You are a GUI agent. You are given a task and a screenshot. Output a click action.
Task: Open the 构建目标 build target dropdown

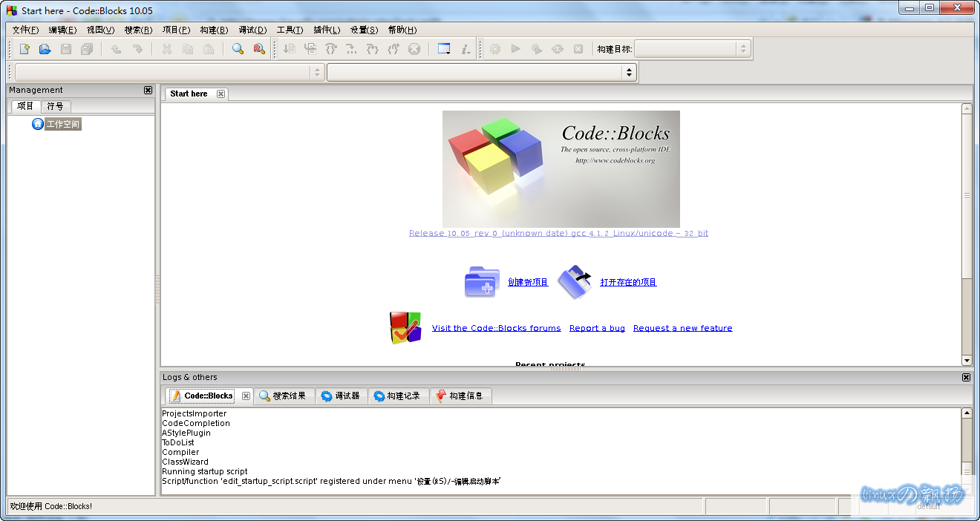(743, 49)
